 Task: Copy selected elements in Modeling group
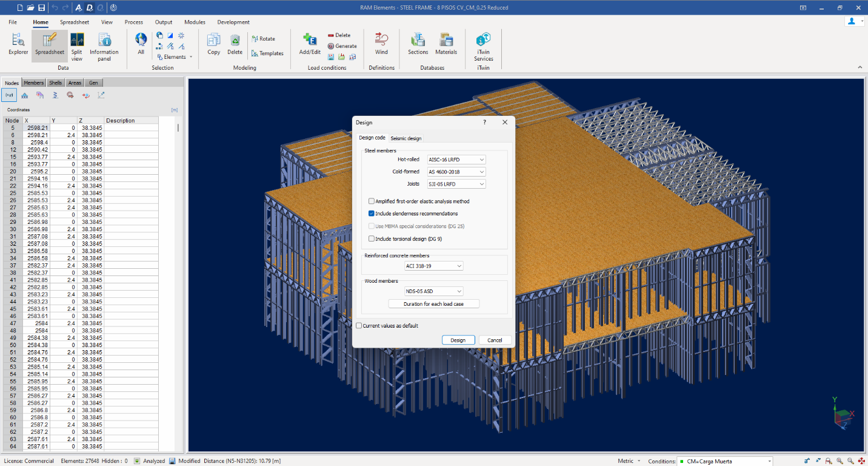tap(214, 44)
